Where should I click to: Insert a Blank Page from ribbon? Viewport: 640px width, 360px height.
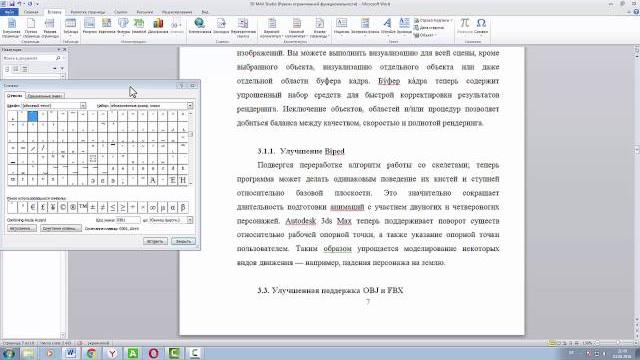pos(31,28)
